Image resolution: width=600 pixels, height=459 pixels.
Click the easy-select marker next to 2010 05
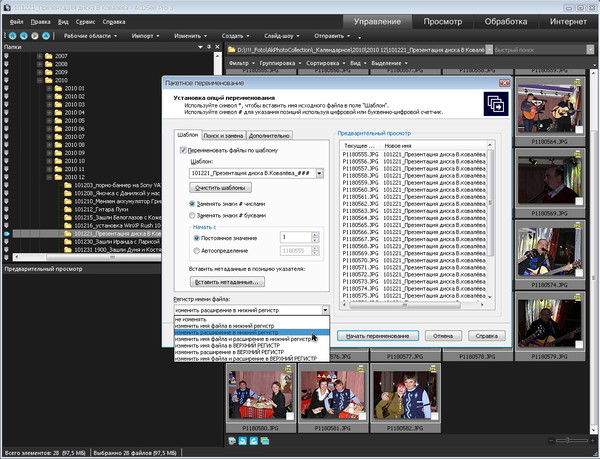click(6, 120)
